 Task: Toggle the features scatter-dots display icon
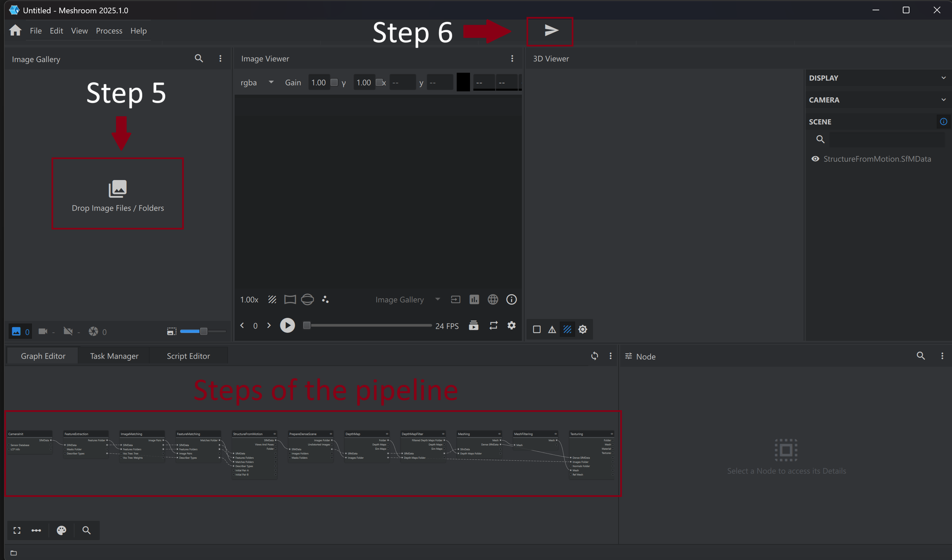point(325,300)
